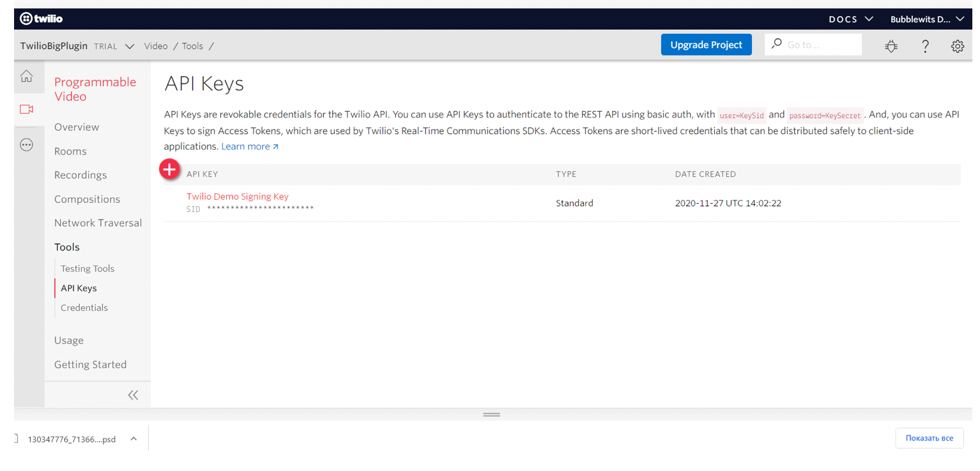Collapse the sidebar with double chevron
Image resolution: width=980 pixels, height=471 pixels.
click(133, 395)
